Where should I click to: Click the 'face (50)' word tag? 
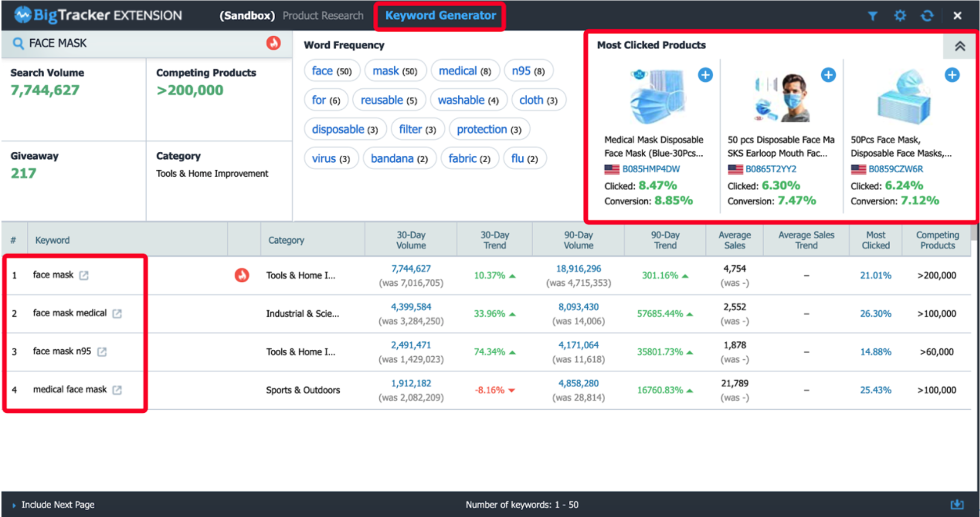pyautogui.click(x=331, y=71)
